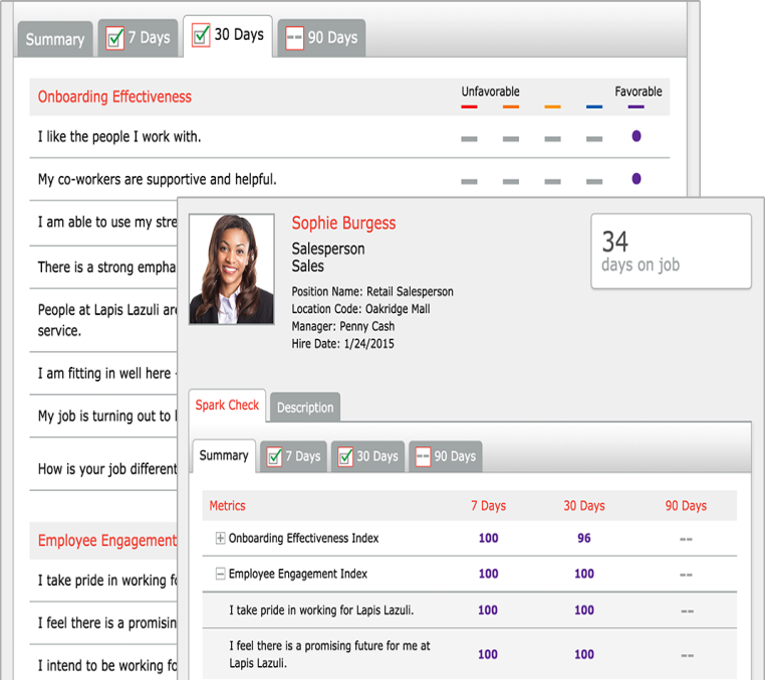Collapse the Employee Engagement Index row
Viewport: 765px width, 680px height.
click(x=220, y=574)
